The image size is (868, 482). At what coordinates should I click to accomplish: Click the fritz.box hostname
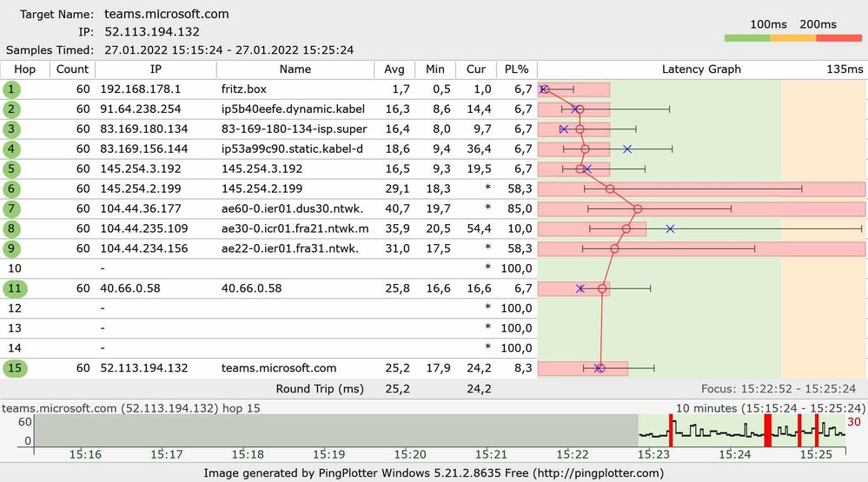click(x=244, y=89)
